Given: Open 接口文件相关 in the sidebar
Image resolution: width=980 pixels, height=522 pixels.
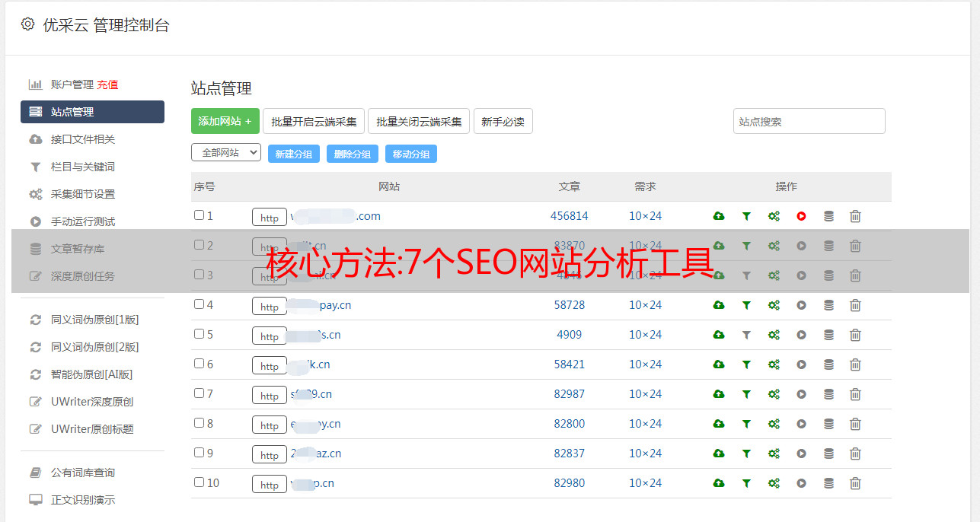Looking at the screenshot, I should [x=82, y=139].
